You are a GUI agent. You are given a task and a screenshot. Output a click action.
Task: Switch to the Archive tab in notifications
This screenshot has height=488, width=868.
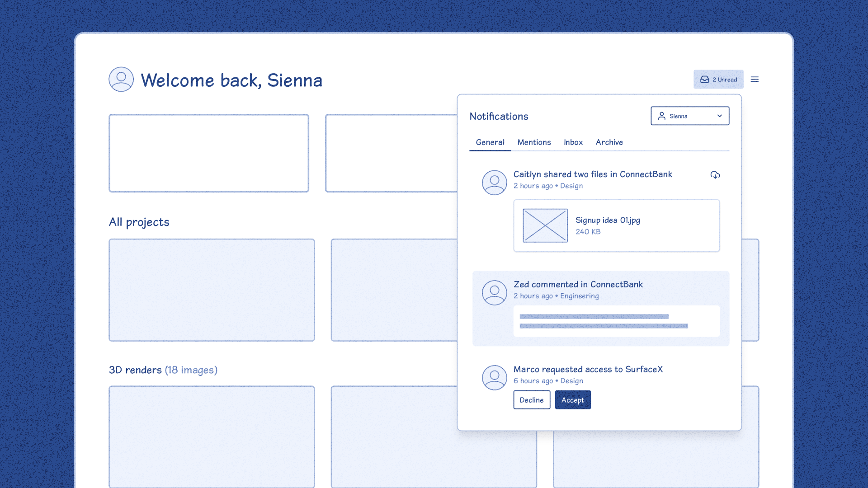click(609, 142)
